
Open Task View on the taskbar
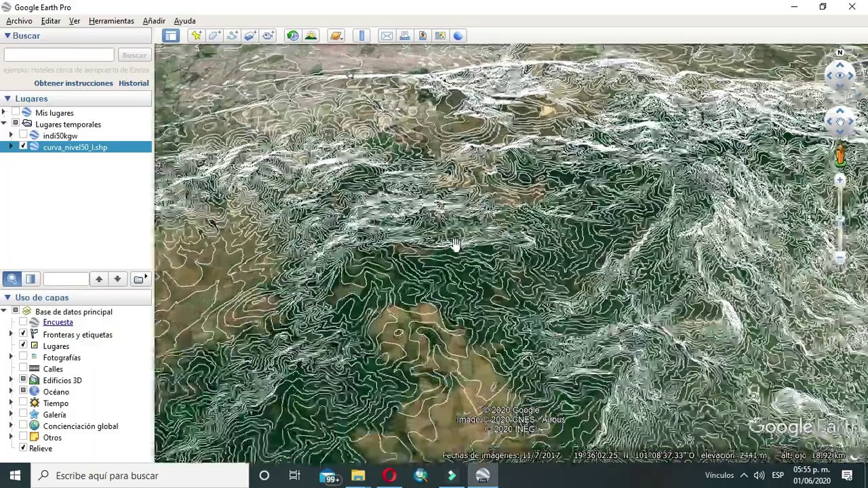294,475
